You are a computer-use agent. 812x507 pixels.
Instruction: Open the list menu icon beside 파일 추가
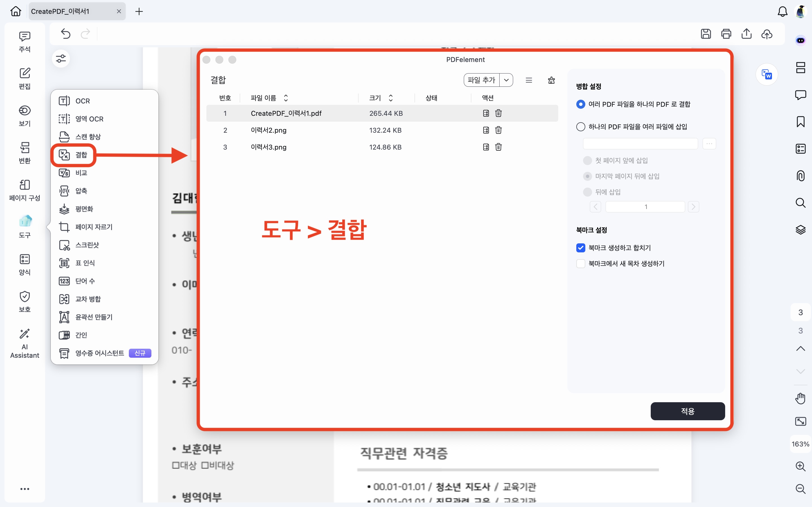coord(529,80)
